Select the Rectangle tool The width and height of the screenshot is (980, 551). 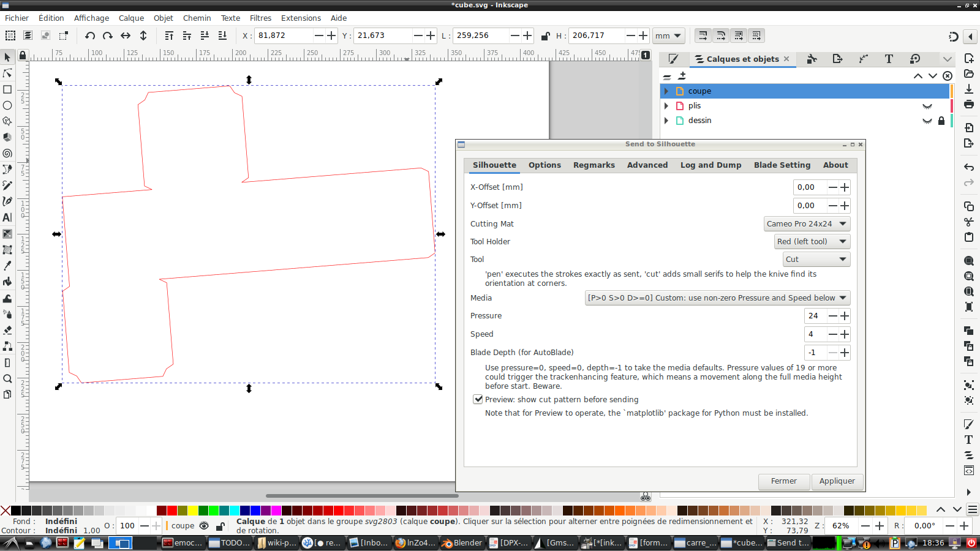7,89
